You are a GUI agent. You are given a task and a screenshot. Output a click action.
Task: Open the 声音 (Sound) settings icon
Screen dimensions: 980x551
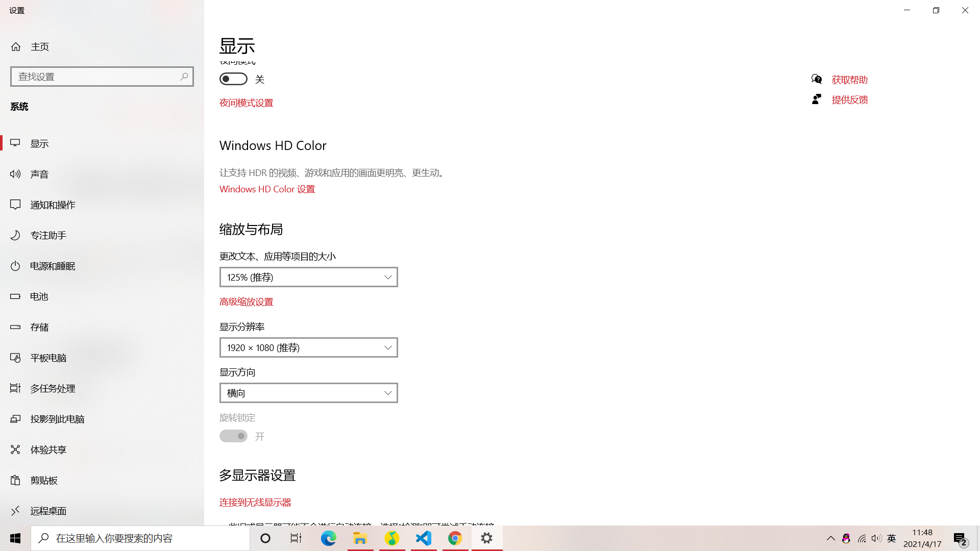(15, 173)
